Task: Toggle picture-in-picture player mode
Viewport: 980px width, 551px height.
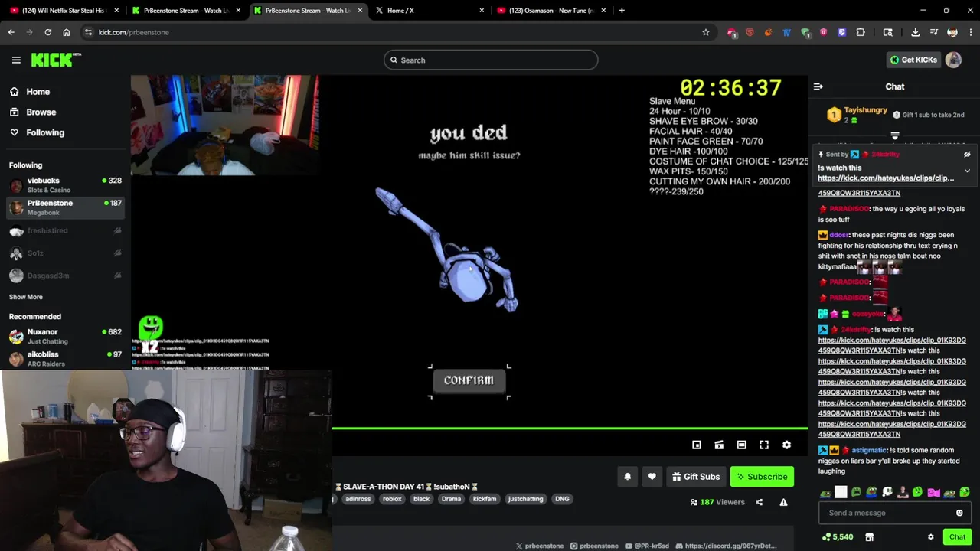Action: 696,445
